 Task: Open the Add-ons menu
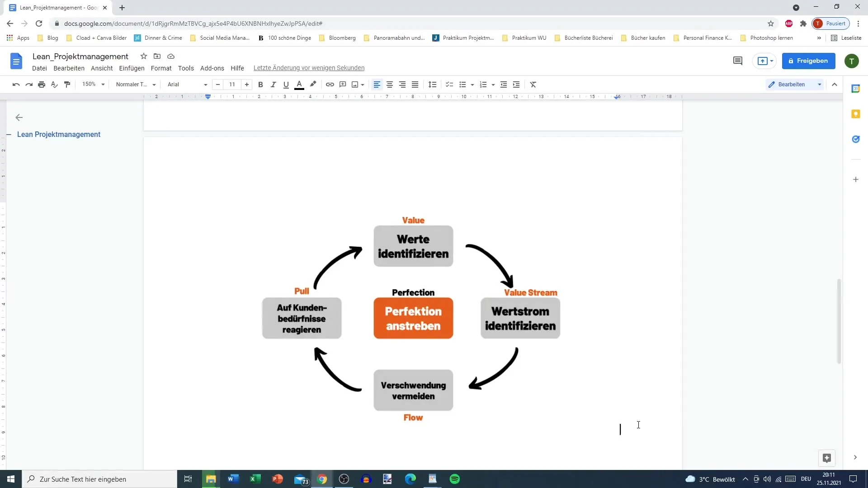click(212, 68)
